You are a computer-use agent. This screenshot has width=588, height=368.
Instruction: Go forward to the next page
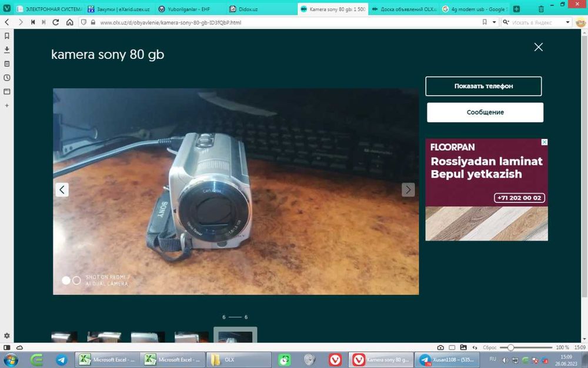click(21, 22)
